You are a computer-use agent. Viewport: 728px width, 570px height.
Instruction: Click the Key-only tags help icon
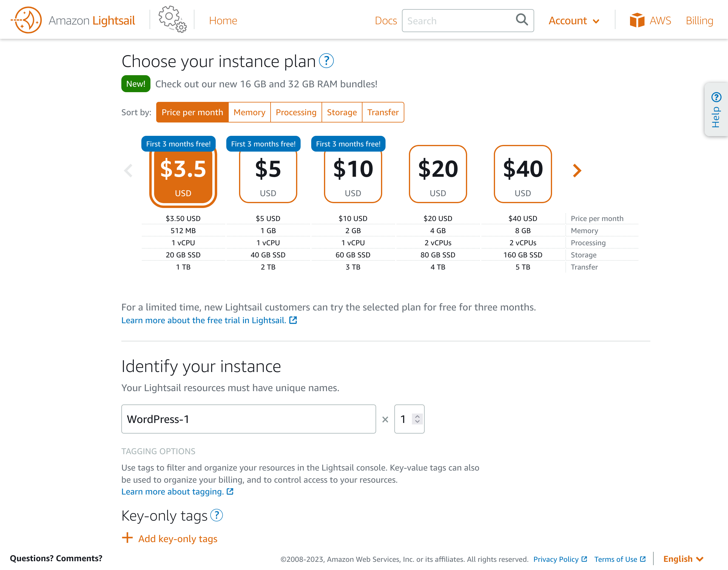coord(217,516)
